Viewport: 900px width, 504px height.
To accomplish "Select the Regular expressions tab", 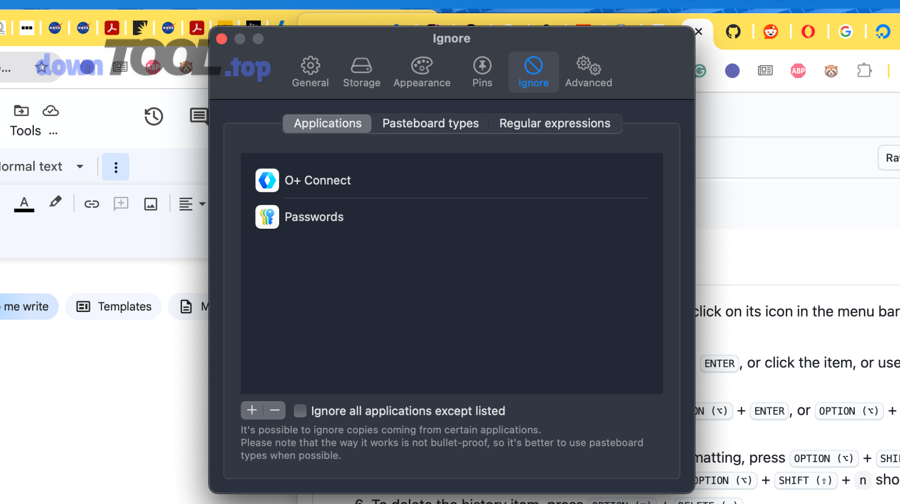I will click(x=554, y=123).
